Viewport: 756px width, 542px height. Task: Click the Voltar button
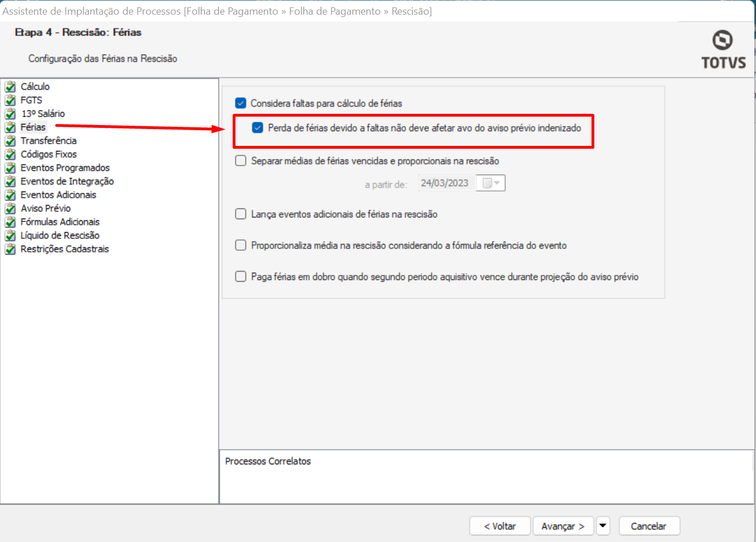tap(500, 526)
